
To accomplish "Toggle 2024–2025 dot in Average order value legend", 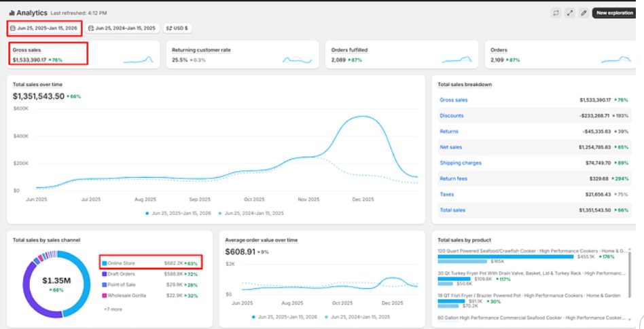I will [327, 317].
